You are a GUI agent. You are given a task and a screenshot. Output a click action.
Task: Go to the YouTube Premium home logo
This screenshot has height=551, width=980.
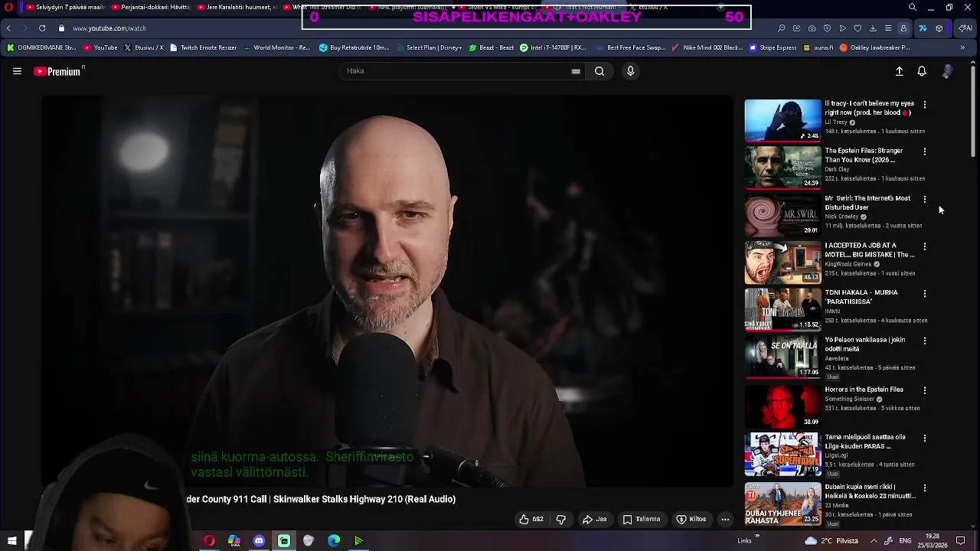(58, 71)
